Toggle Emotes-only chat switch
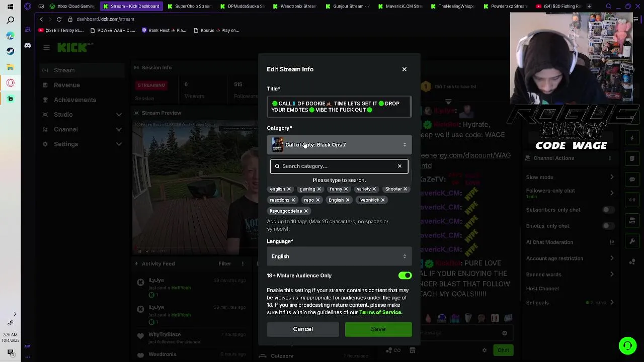 [608, 226]
